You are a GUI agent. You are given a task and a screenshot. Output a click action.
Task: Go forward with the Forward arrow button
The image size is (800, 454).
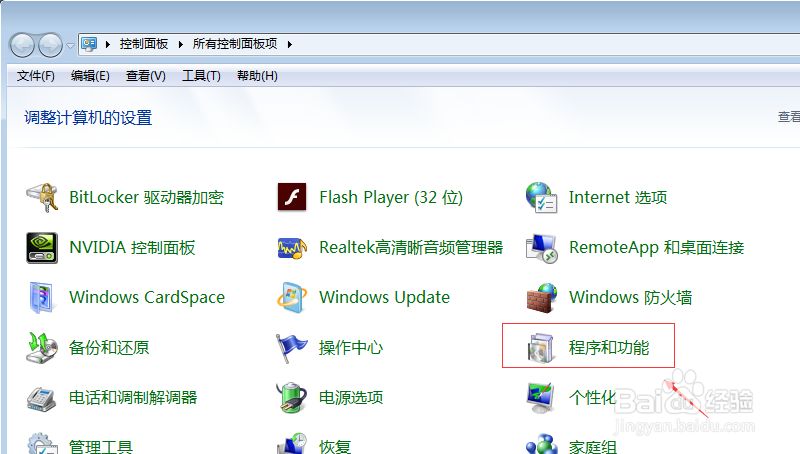tap(50, 45)
